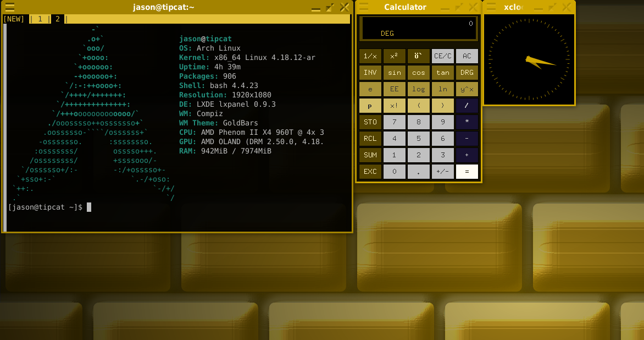Open Calculator window menu icon
This screenshot has width=644, height=340.
click(x=364, y=7)
